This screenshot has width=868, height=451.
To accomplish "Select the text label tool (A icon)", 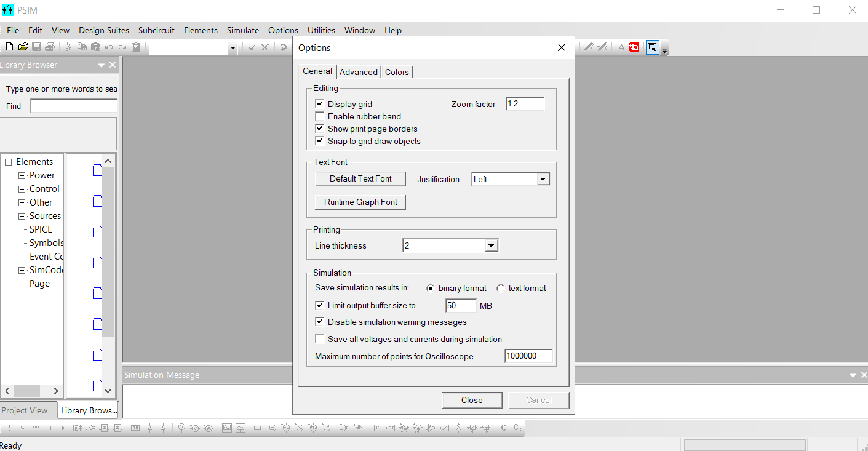I will [x=621, y=47].
